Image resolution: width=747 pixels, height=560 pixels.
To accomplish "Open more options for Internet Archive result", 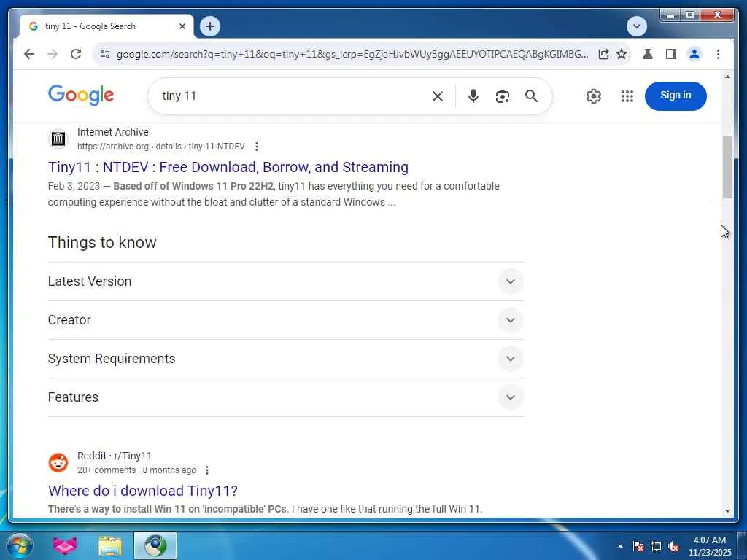I will (256, 146).
